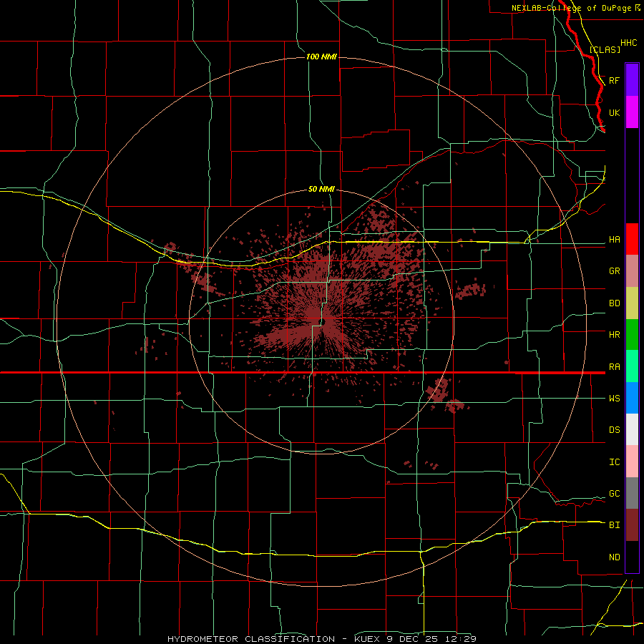This screenshot has width=644, height=644.
Task: Click the GR legend label
Action: [x=614, y=271]
